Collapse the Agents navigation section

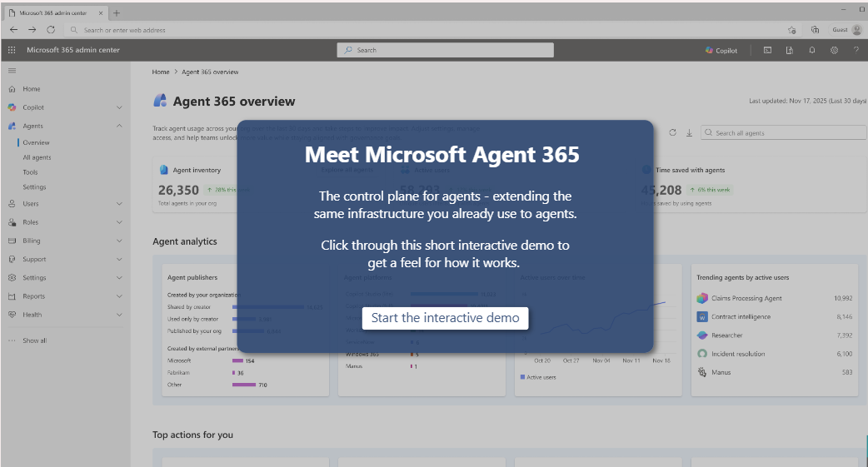[119, 126]
